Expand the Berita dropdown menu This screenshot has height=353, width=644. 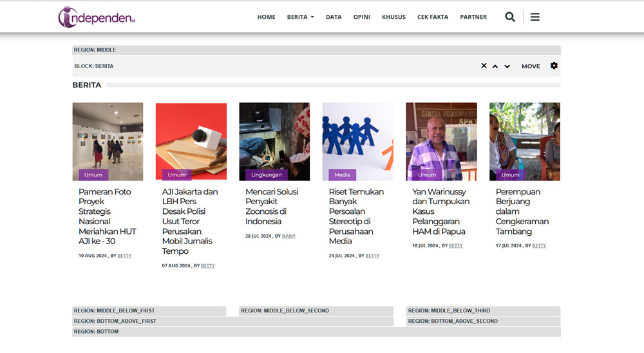300,17
